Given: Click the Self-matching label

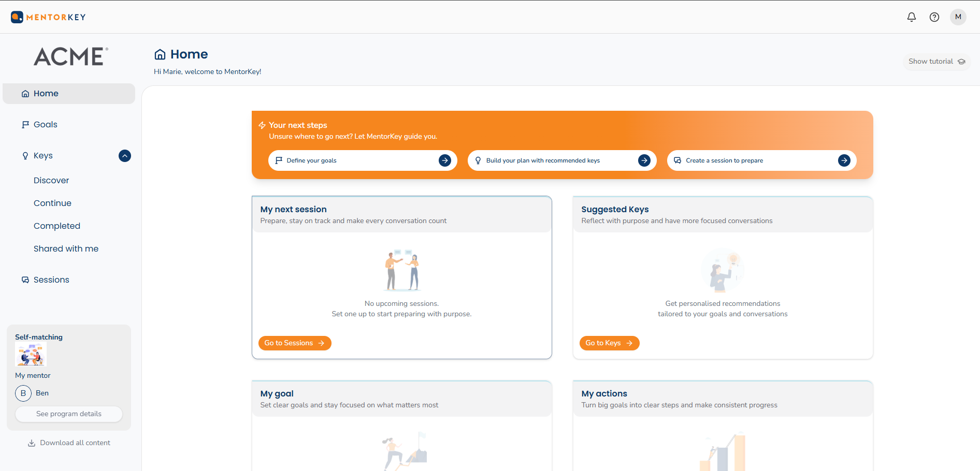Looking at the screenshot, I should (x=39, y=337).
